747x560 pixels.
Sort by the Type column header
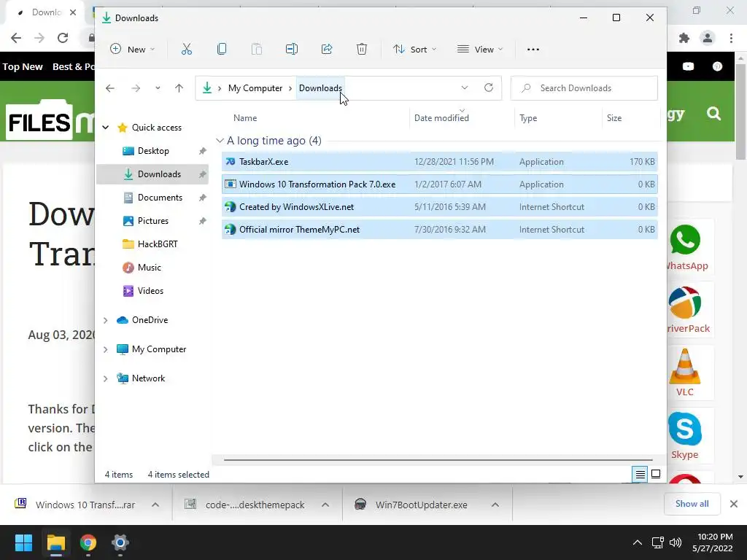pyautogui.click(x=528, y=118)
